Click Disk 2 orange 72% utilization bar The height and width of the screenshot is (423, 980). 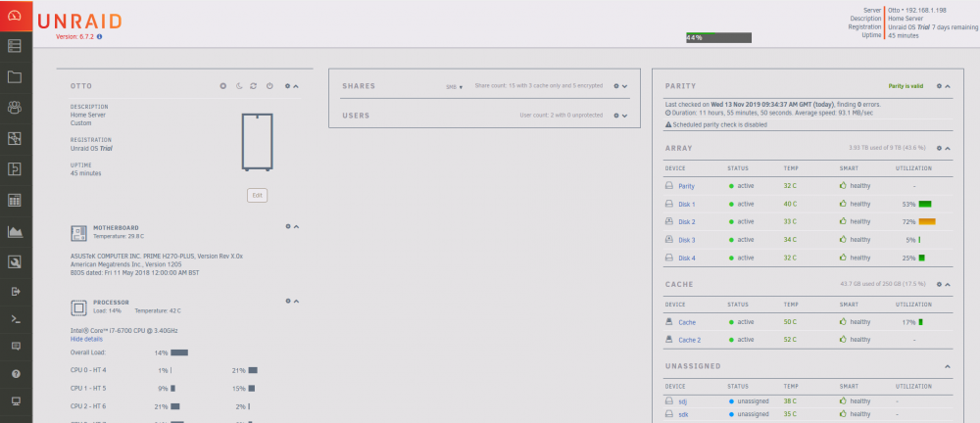tap(927, 222)
